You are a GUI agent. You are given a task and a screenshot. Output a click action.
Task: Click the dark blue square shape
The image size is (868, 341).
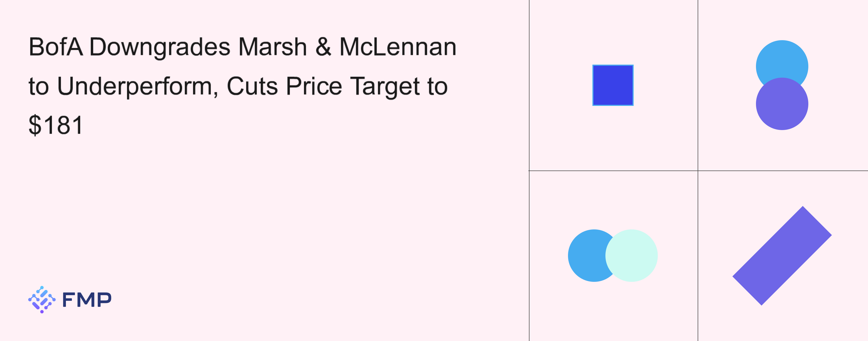[x=612, y=85]
